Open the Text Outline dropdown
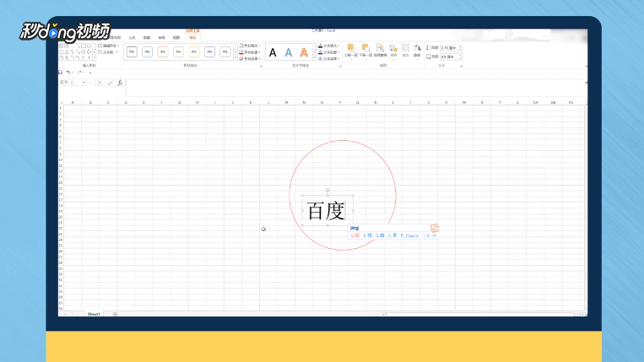This screenshot has width=644, height=362. [x=329, y=52]
